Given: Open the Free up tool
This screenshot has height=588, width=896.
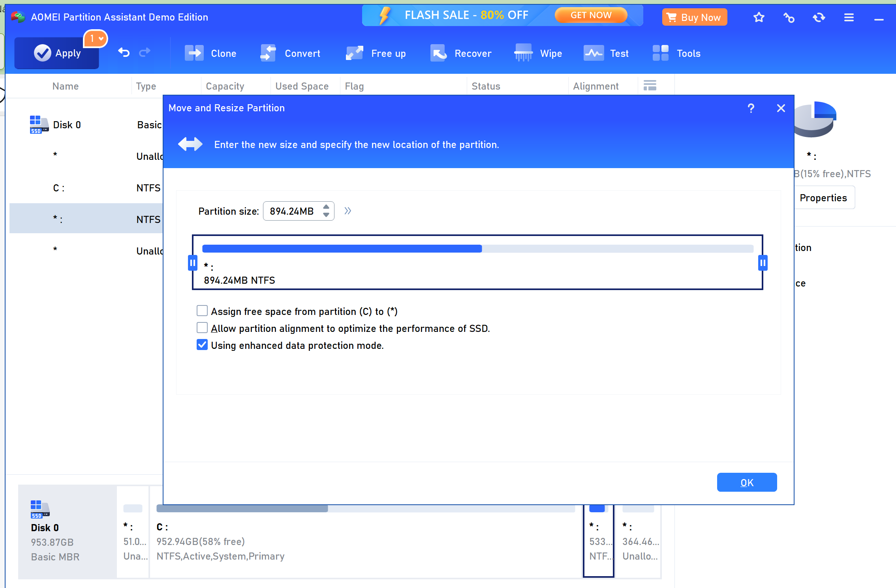Looking at the screenshot, I should (x=376, y=53).
